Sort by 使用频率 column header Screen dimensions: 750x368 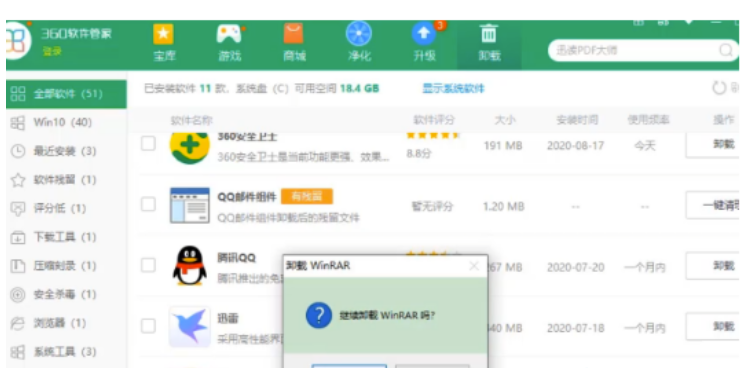point(648,120)
